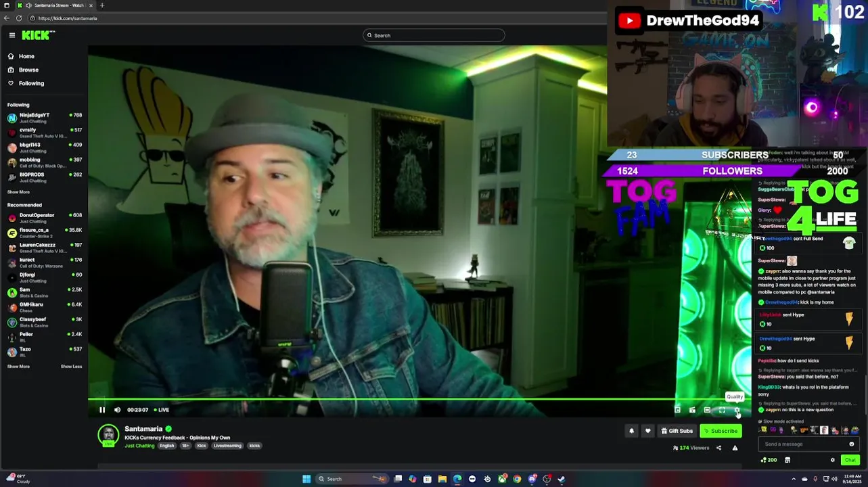This screenshot has height=487, width=868.
Task: Expand Following list with Show More
Action: [x=18, y=192]
